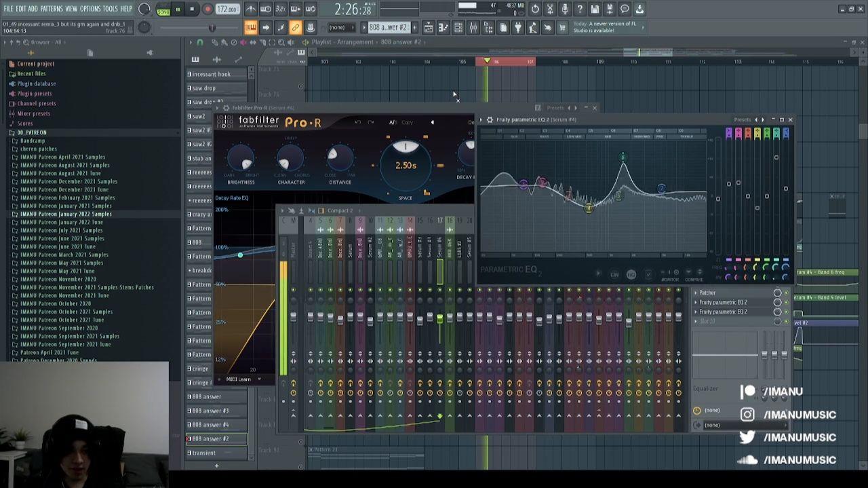Select the '808 answer #3' pattern

point(216,411)
